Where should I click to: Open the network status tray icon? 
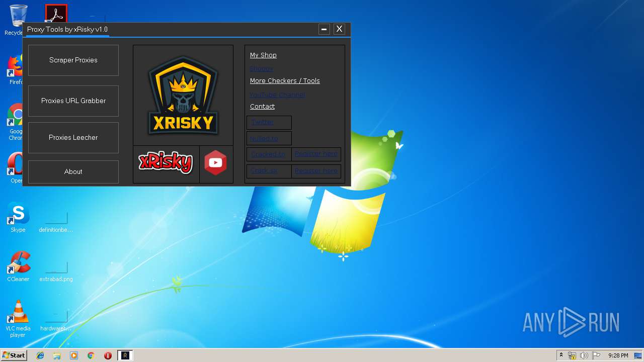point(573,355)
